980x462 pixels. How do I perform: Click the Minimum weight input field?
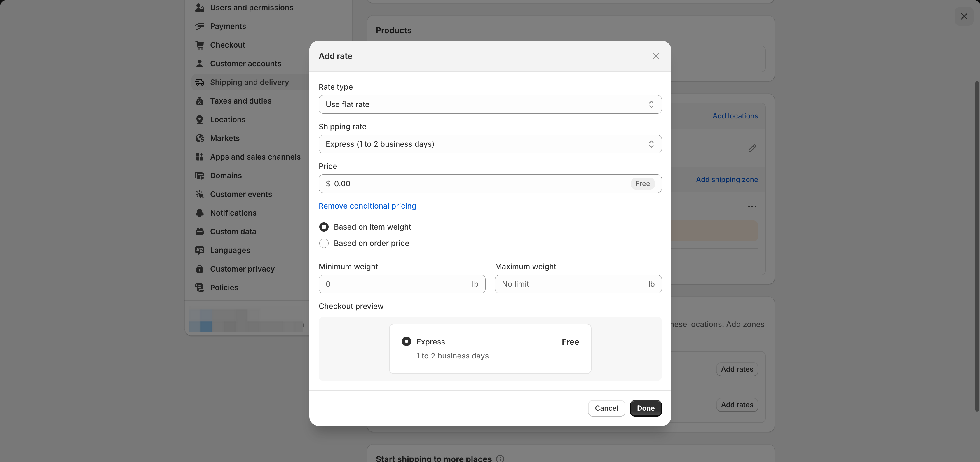(x=396, y=284)
